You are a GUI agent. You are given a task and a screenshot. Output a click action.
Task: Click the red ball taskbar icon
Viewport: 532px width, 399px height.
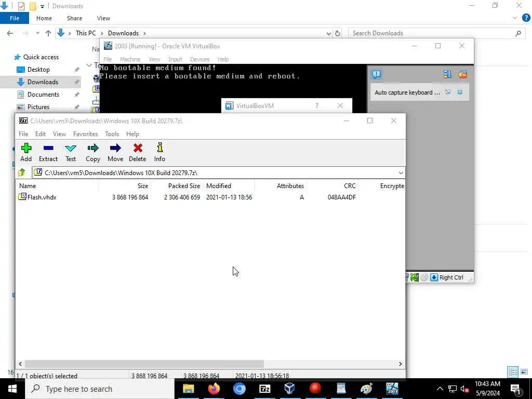coord(315,389)
